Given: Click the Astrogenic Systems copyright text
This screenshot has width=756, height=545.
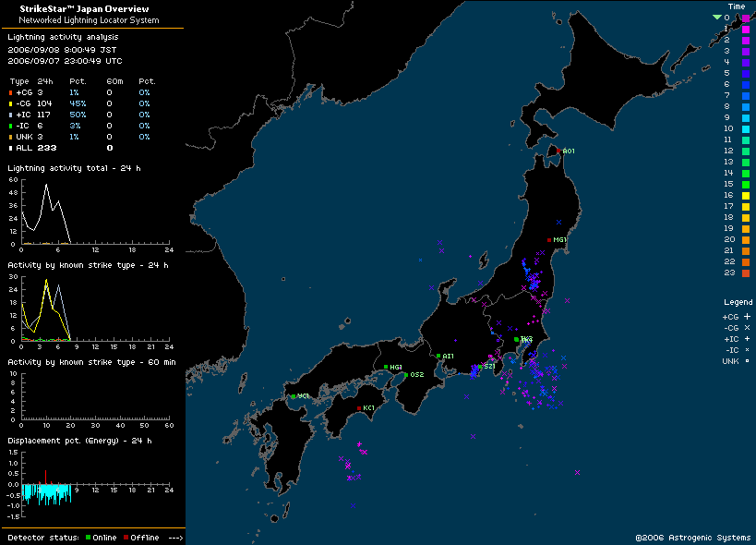Looking at the screenshot, I should pos(692,538).
